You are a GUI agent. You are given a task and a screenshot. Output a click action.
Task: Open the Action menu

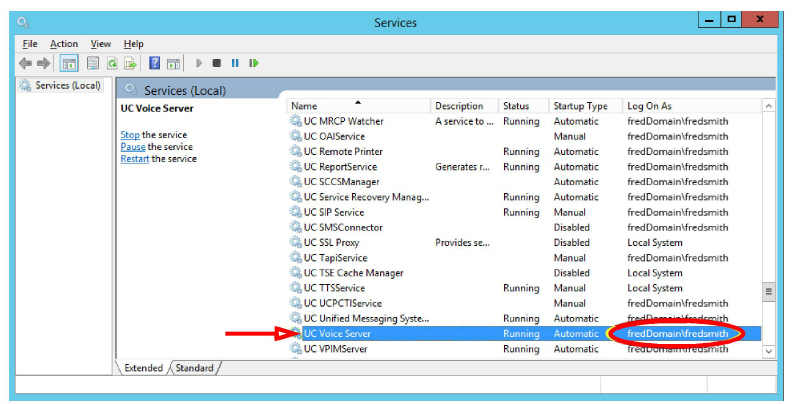[x=64, y=44]
